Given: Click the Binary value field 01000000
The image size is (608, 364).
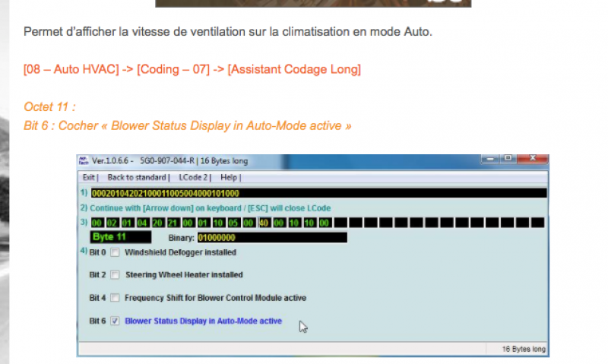Looking at the screenshot, I should (x=272, y=238).
